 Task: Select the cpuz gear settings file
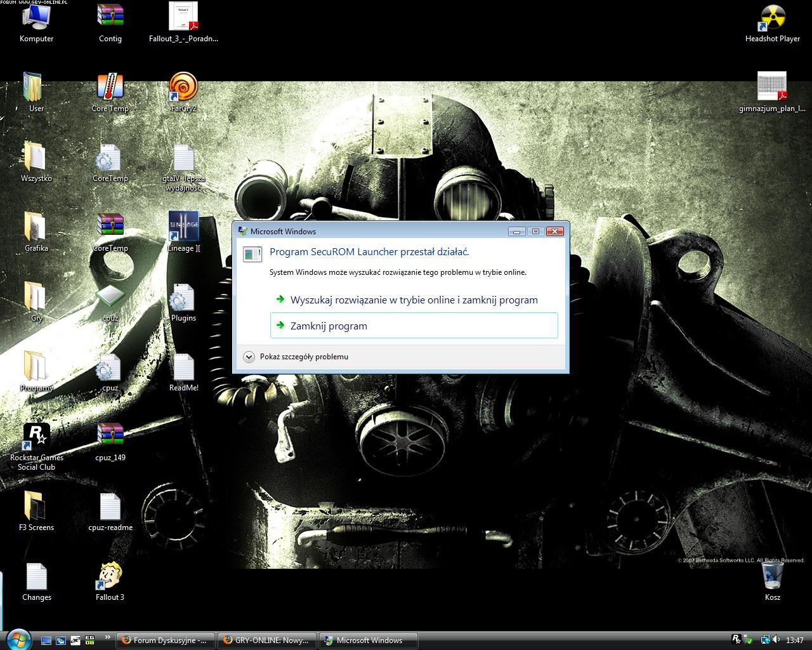coord(110,372)
